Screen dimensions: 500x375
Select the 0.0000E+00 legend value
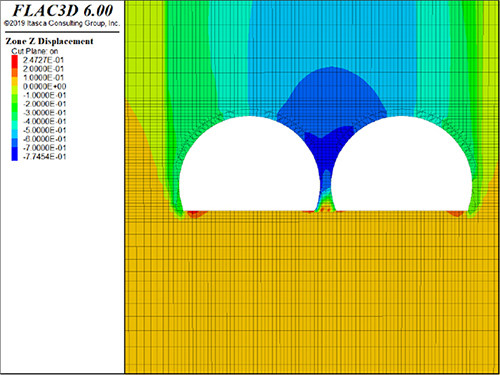click(x=44, y=86)
